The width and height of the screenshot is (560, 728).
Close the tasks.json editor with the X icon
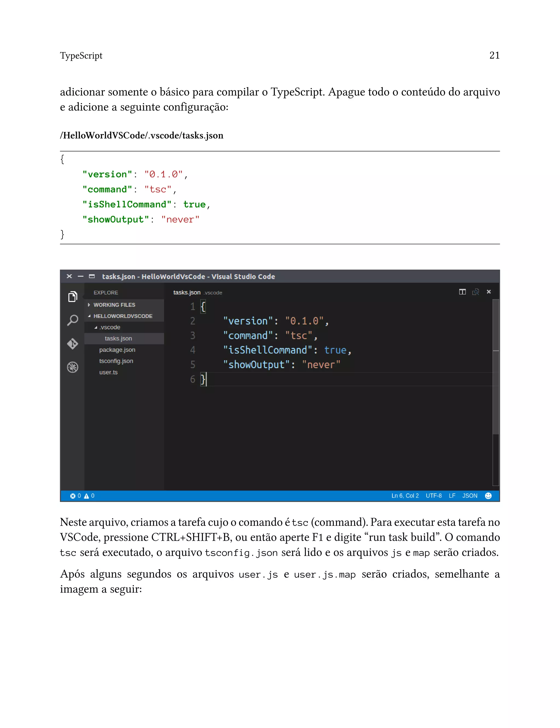pyautogui.click(x=489, y=292)
